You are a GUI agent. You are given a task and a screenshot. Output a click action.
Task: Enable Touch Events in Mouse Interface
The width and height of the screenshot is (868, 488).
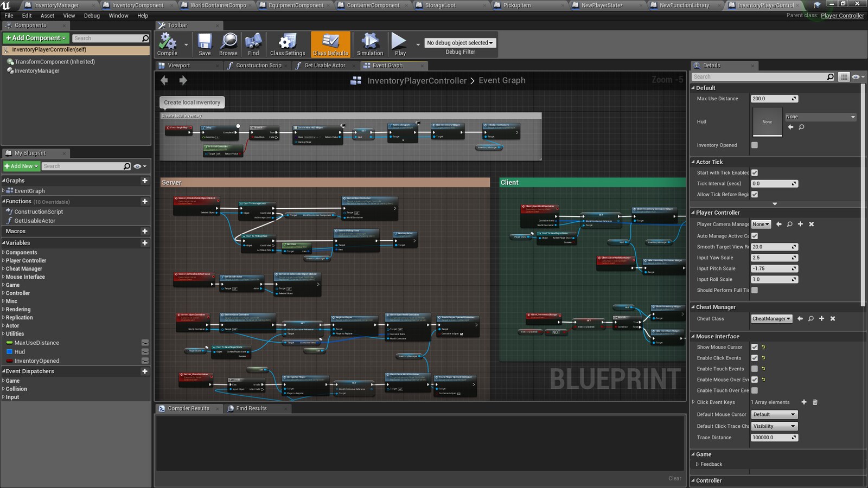pyautogui.click(x=755, y=369)
